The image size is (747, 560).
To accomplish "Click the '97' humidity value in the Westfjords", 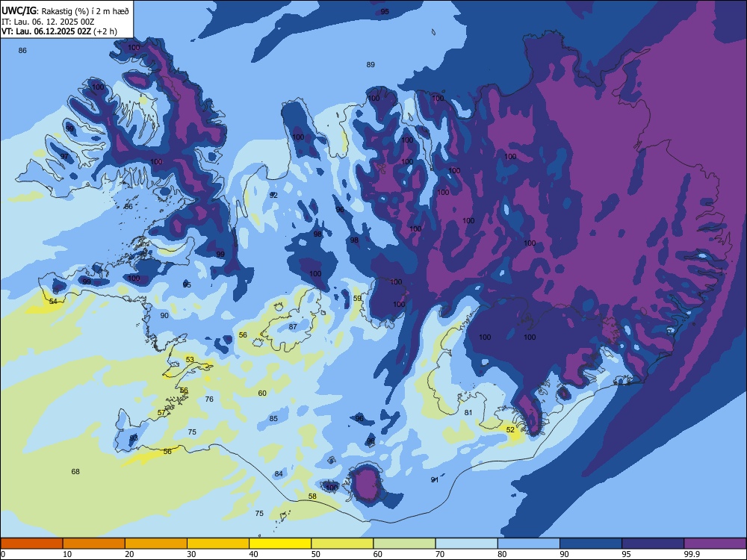I will coord(64,157).
